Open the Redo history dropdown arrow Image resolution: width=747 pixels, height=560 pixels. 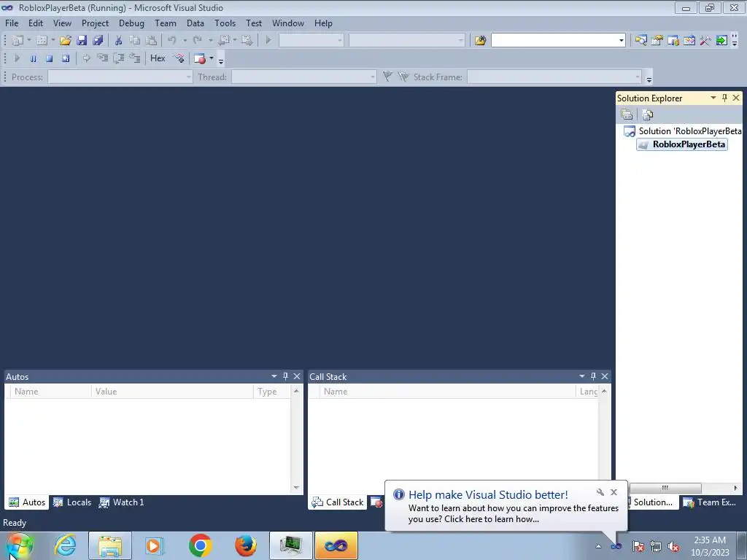pos(211,41)
